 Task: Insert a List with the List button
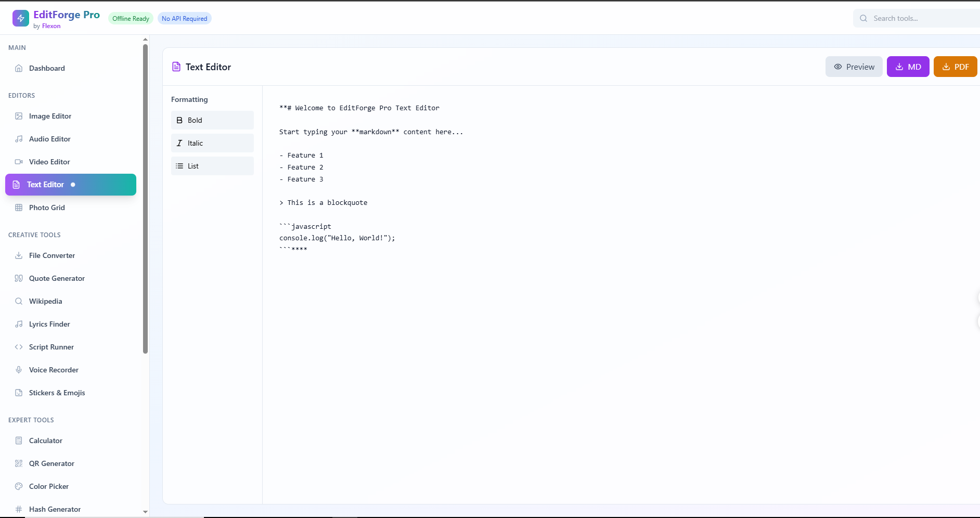coord(212,166)
